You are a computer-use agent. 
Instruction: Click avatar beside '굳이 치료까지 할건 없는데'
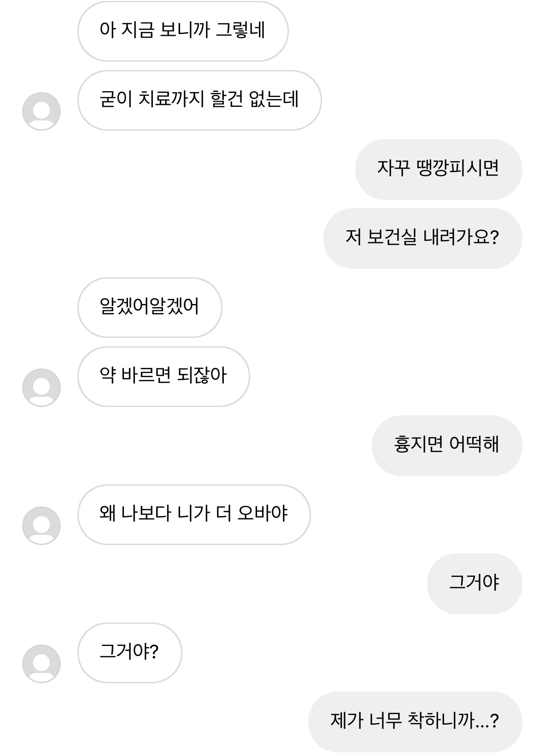(41, 111)
